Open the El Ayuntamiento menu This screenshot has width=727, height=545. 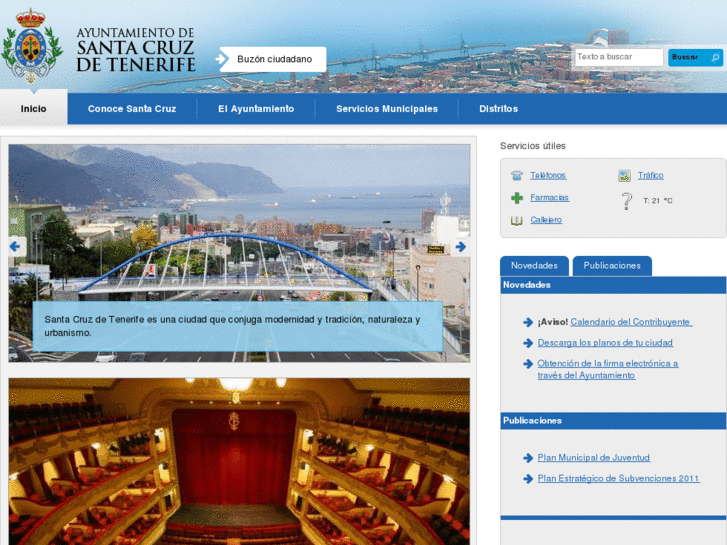click(256, 109)
